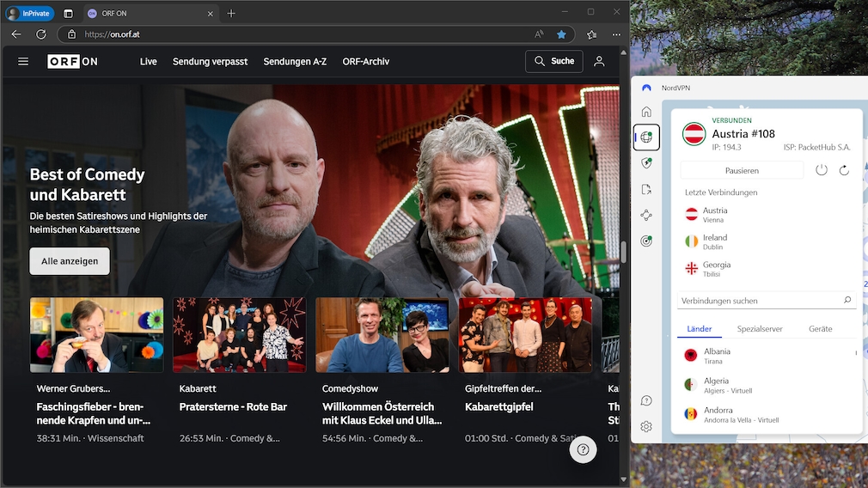Open Threat Protection shield in NordVPN sidebar
This screenshot has width=868, height=488.
tap(646, 163)
